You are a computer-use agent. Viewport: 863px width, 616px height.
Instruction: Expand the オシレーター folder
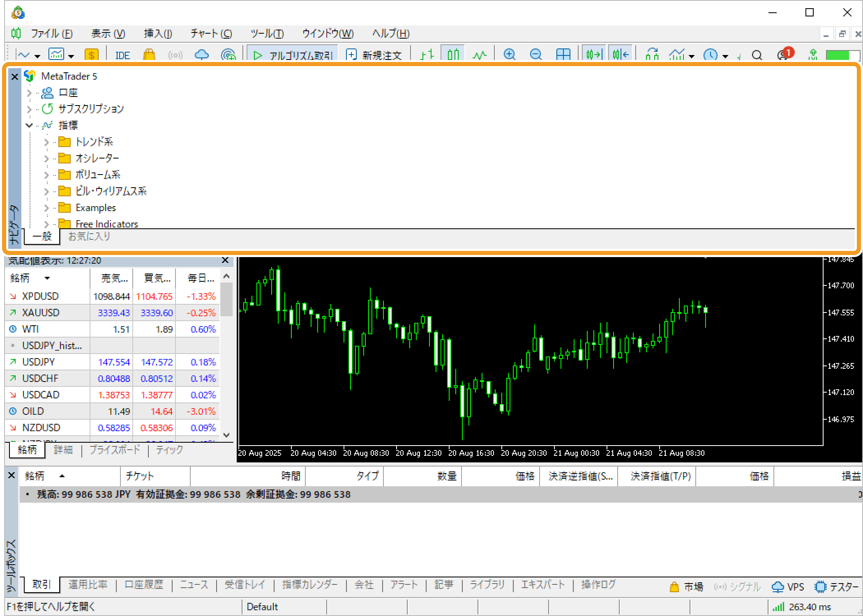tap(46, 159)
